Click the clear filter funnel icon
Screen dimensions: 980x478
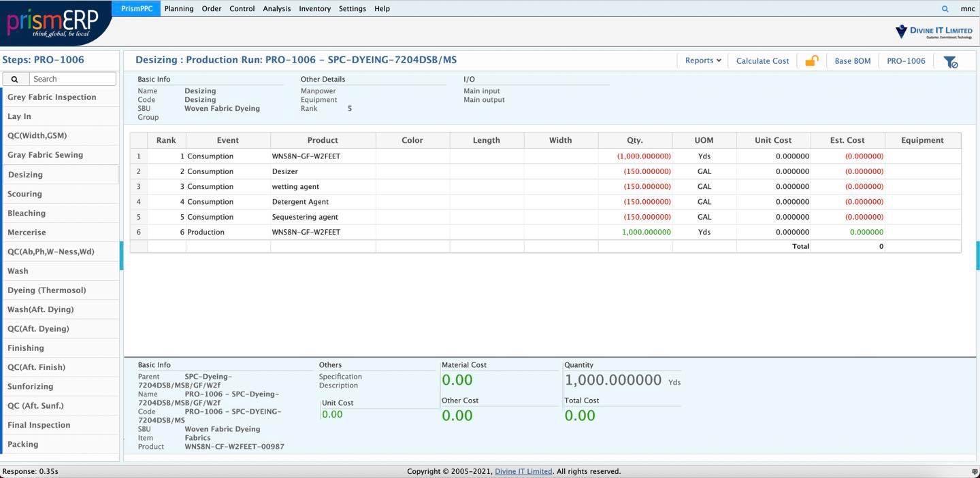tap(950, 62)
